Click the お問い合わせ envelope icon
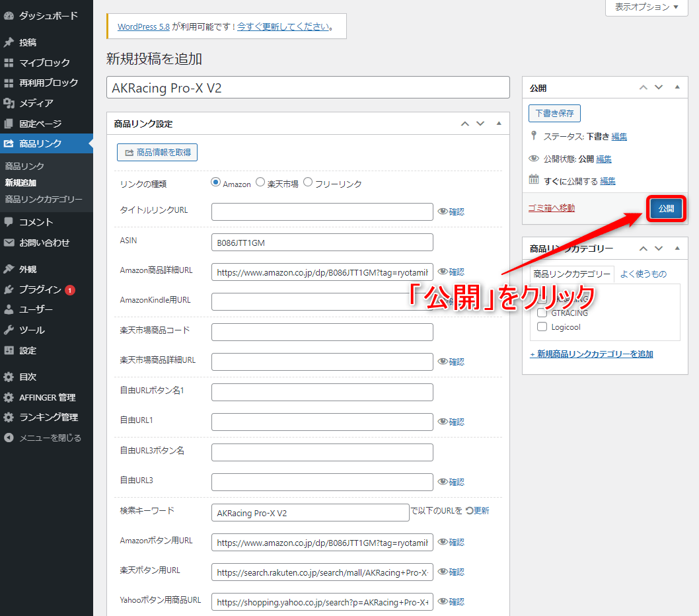 click(x=9, y=243)
